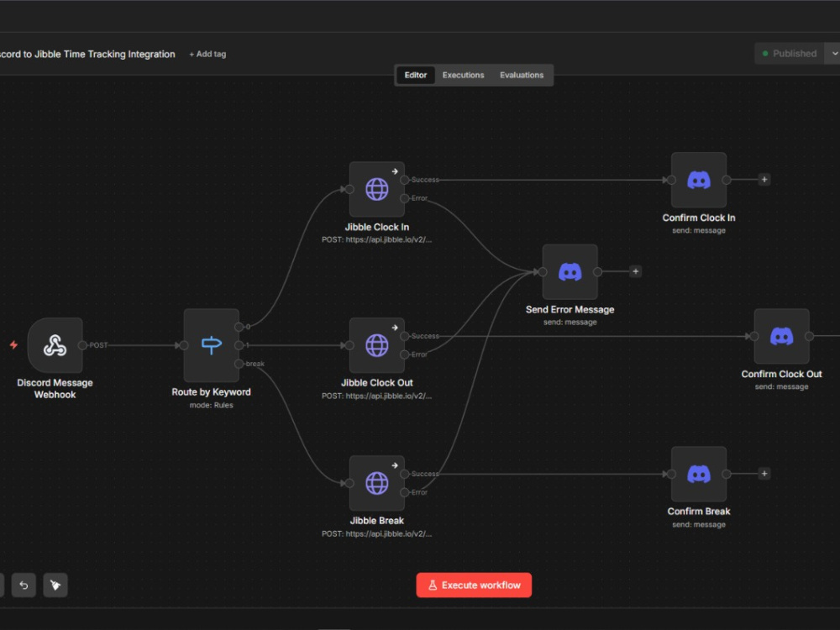Image resolution: width=840 pixels, height=630 pixels.
Task: Select the Confirm Break Discord node
Action: pos(699,474)
